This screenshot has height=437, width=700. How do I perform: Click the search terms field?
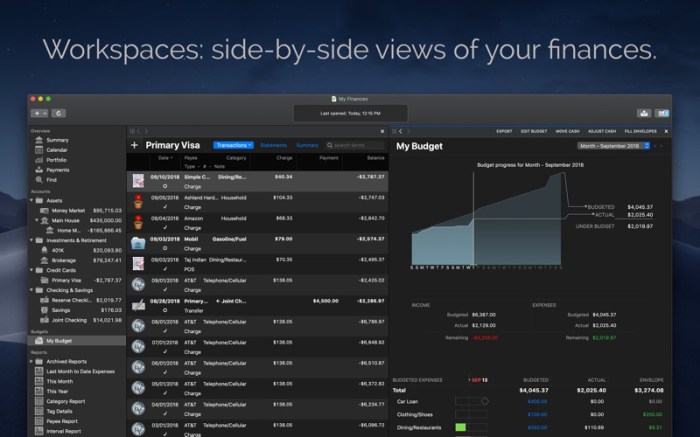tap(355, 146)
